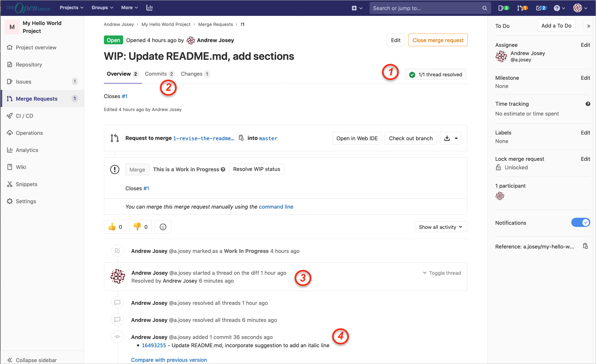
Task: Open Closes #1 issue link in description
Action: (124, 96)
